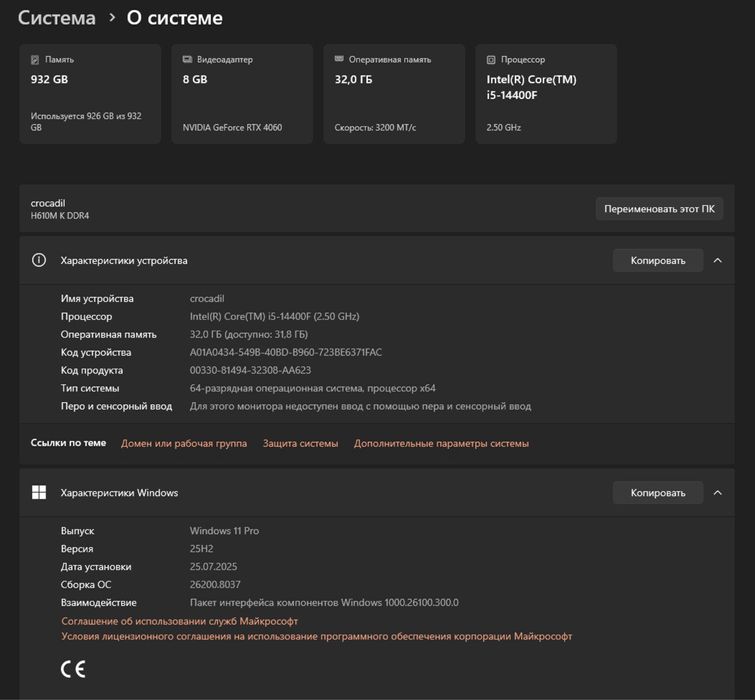Click the storage icon beside Память
Image resolution: width=755 pixels, height=700 pixels.
pyautogui.click(x=36, y=60)
